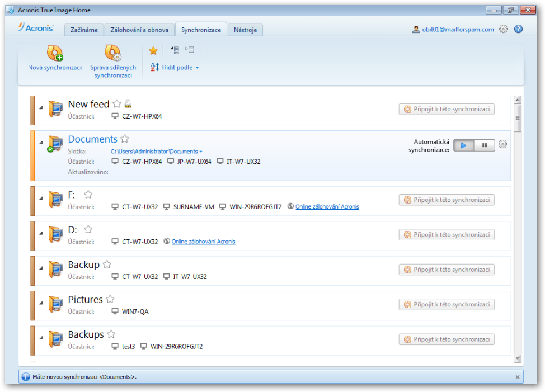Viewport: 545px width, 392px height.
Task: Click participant SURNAME-VM in F: row
Action: [x=194, y=206]
